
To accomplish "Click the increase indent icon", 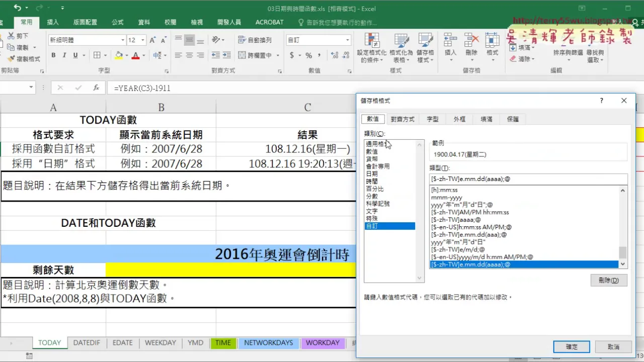I will (x=227, y=55).
